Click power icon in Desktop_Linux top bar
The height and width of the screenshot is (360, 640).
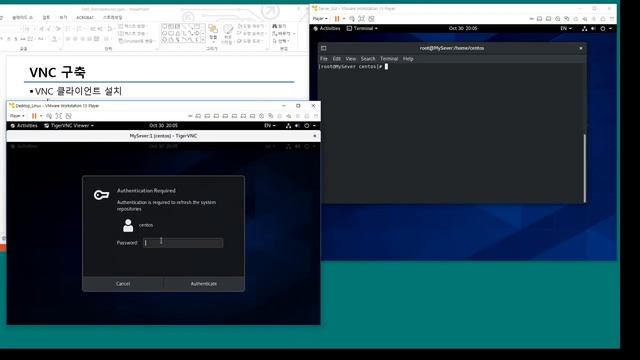click(307, 126)
